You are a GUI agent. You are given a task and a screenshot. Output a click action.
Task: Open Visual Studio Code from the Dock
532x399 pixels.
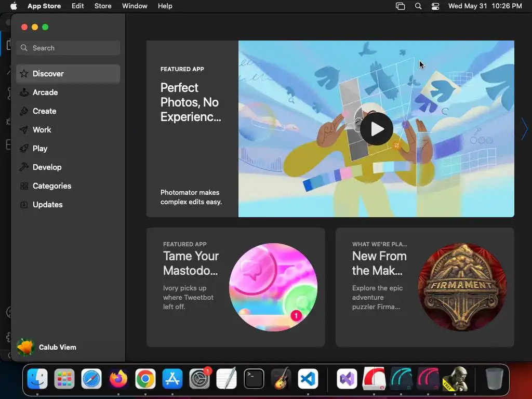(308, 379)
